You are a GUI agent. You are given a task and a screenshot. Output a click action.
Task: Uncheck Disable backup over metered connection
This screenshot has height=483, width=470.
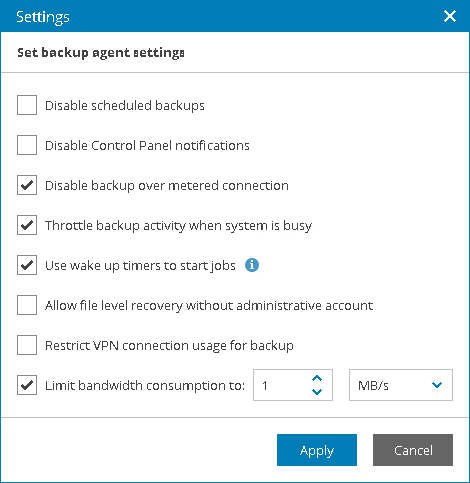(27, 185)
